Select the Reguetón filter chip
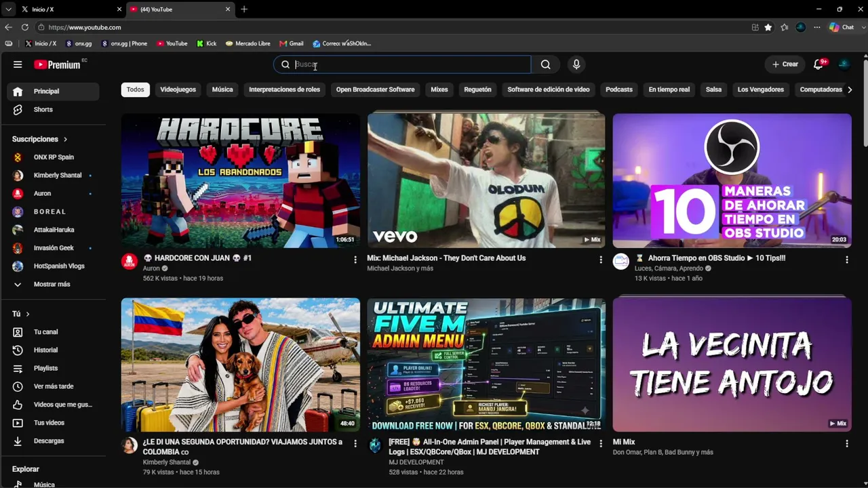868x488 pixels. click(477, 89)
